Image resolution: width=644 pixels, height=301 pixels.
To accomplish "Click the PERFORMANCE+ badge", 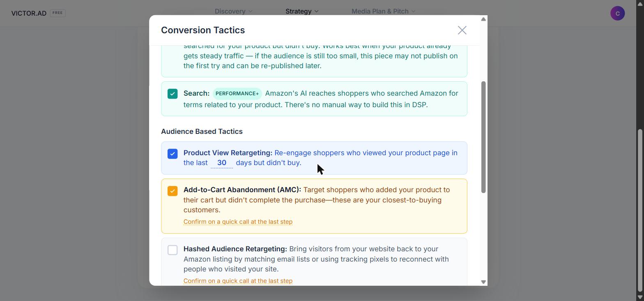I will point(237,94).
